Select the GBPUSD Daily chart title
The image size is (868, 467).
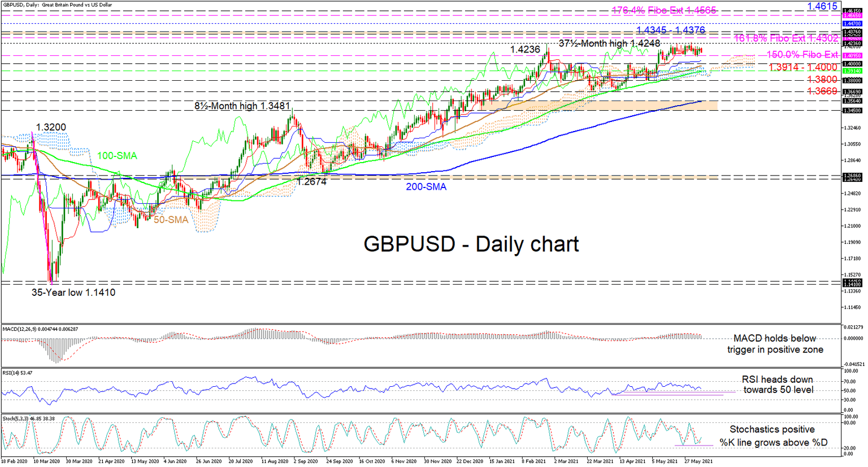pos(472,244)
